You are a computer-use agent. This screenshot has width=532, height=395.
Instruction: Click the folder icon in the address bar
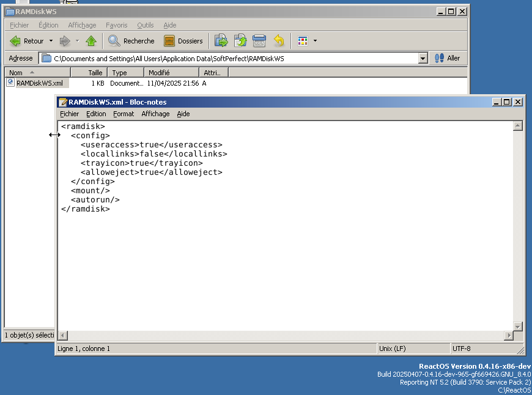click(46, 58)
